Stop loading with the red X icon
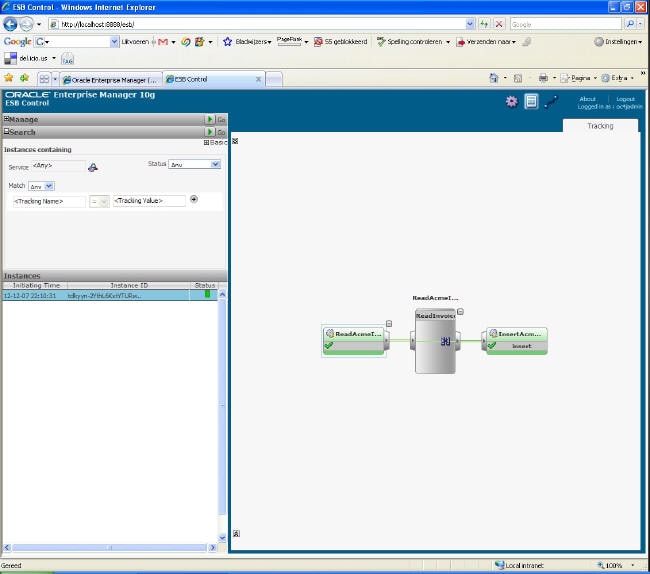The image size is (650, 574). click(x=499, y=24)
